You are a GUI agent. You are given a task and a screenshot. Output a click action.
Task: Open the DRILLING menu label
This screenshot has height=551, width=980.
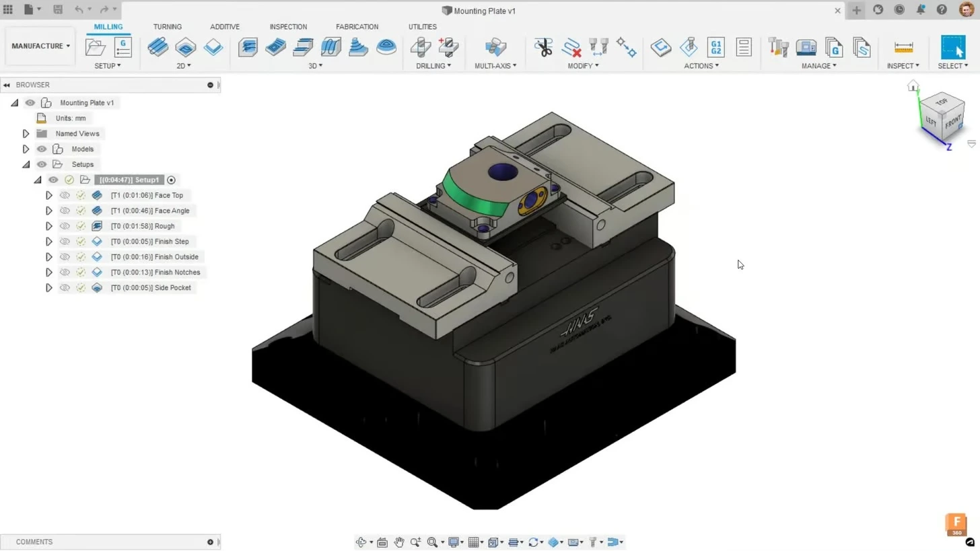(x=433, y=66)
